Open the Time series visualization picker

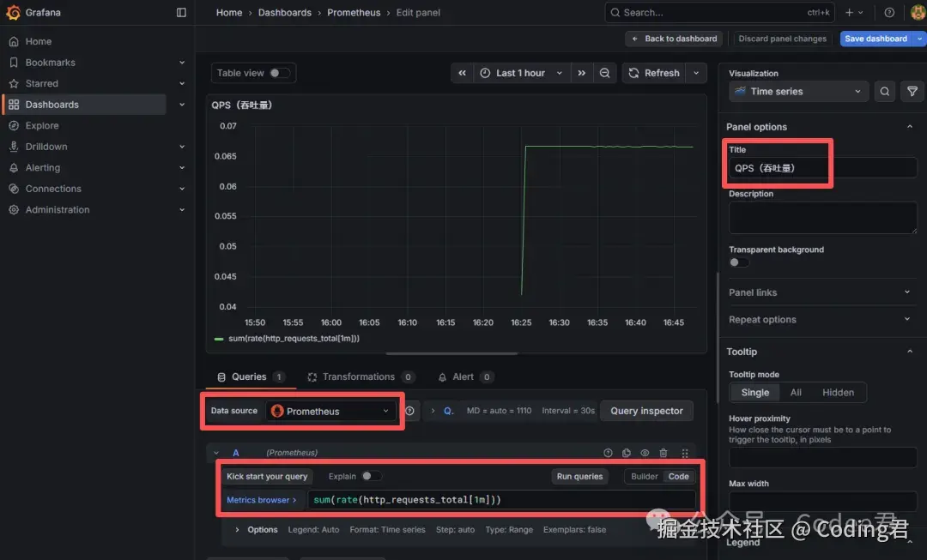click(798, 91)
